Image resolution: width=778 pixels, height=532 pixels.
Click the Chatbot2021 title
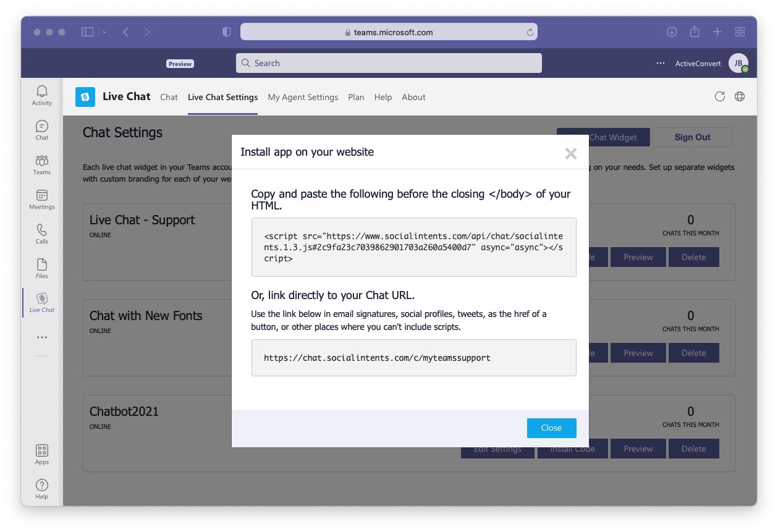click(124, 412)
